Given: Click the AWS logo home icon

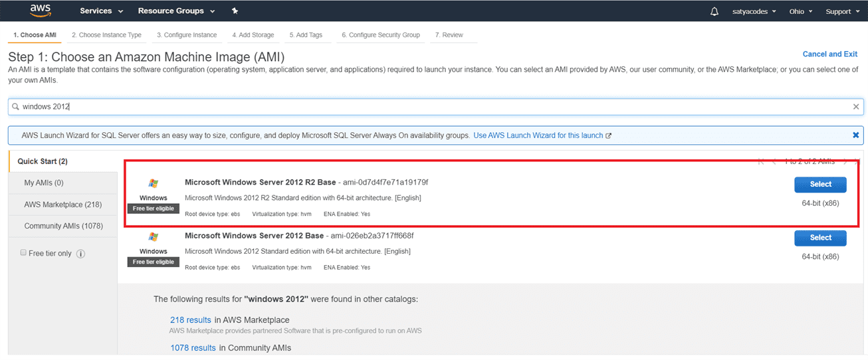Looking at the screenshot, I should (41, 11).
